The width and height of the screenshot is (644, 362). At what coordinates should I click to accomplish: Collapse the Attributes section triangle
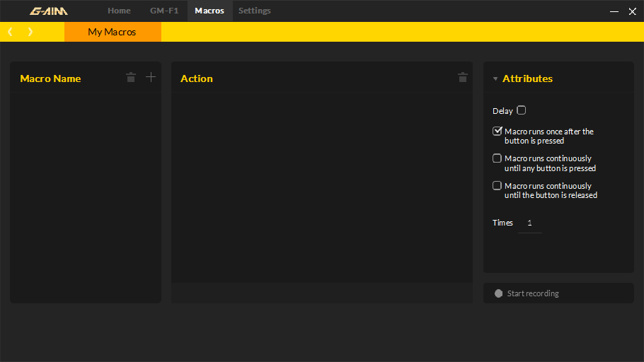(x=495, y=78)
